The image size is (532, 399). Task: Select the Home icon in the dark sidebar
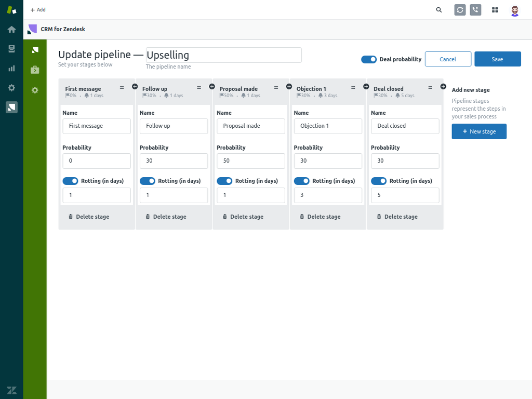(x=11, y=29)
